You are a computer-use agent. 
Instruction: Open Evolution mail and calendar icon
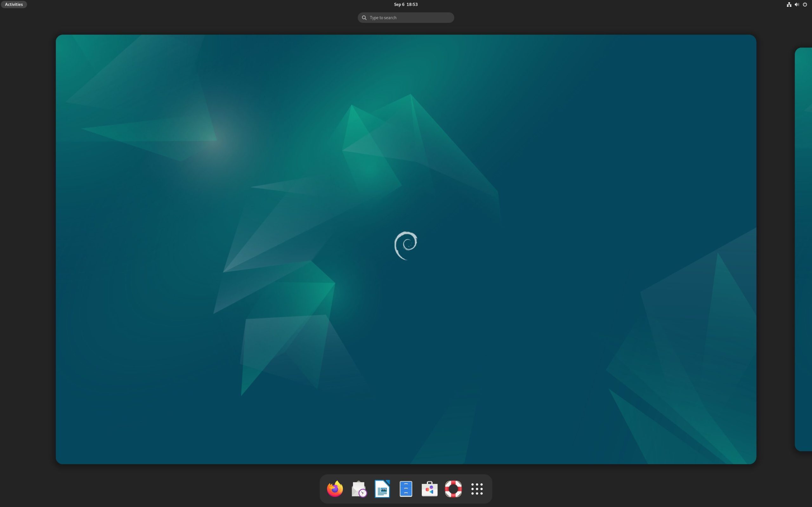coord(359,489)
